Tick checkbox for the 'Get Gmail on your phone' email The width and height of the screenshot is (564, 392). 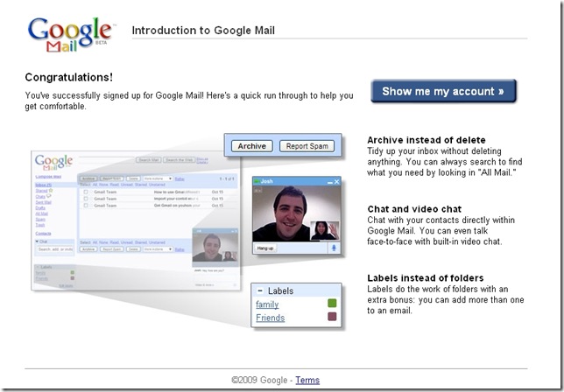pyautogui.click(x=86, y=206)
